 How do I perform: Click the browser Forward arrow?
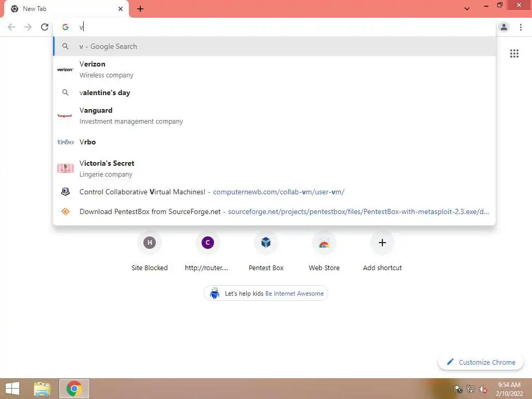pyautogui.click(x=28, y=27)
